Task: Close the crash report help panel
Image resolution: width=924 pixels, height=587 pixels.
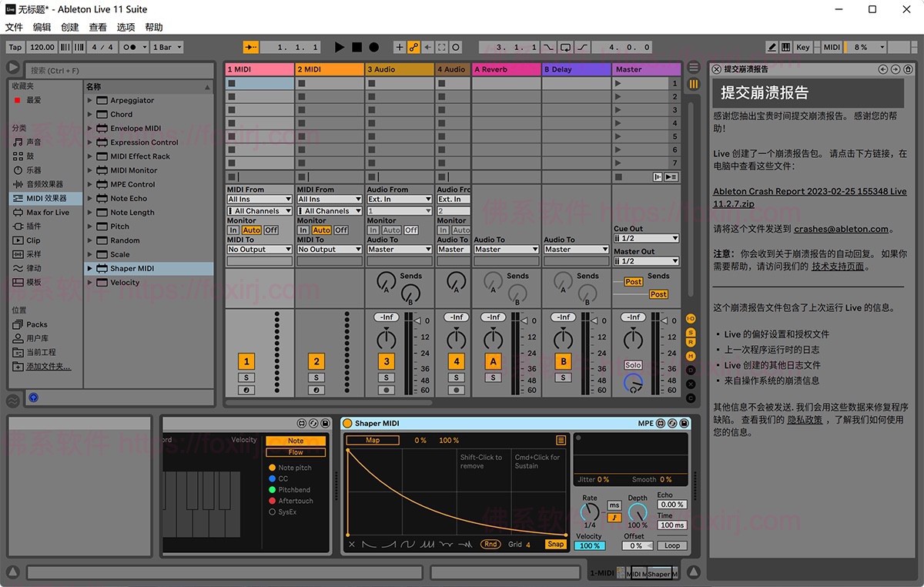Action: tap(716, 69)
